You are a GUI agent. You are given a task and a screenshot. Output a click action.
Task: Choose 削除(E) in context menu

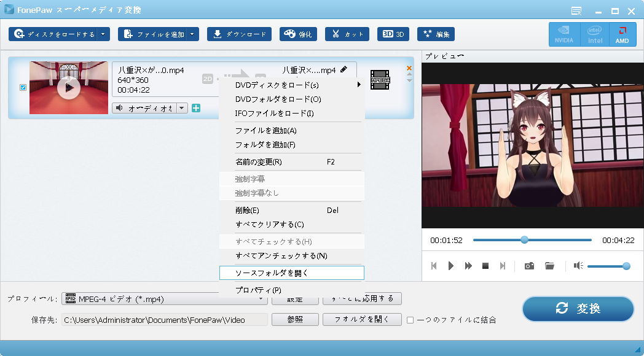pos(292,211)
